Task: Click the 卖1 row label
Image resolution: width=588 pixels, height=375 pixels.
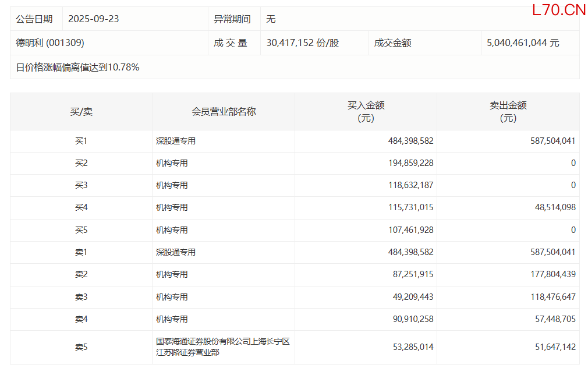Action: click(81, 252)
